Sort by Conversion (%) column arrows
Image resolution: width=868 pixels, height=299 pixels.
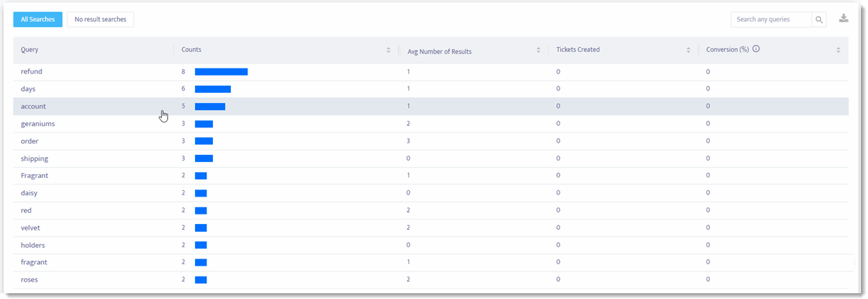coord(839,50)
